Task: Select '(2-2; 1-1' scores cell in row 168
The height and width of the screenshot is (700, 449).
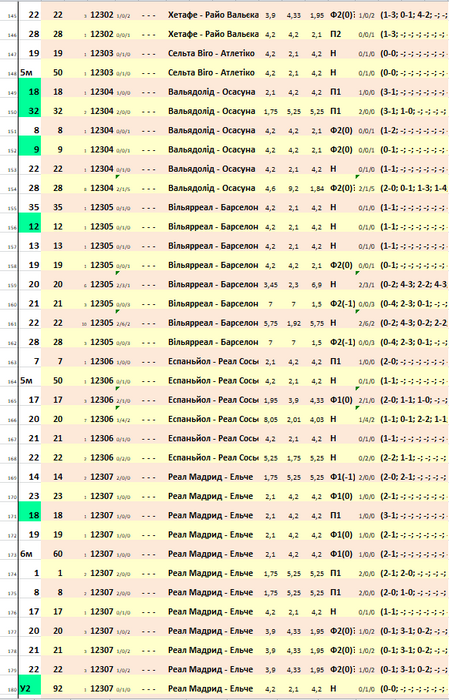Action: click(x=413, y=458)
